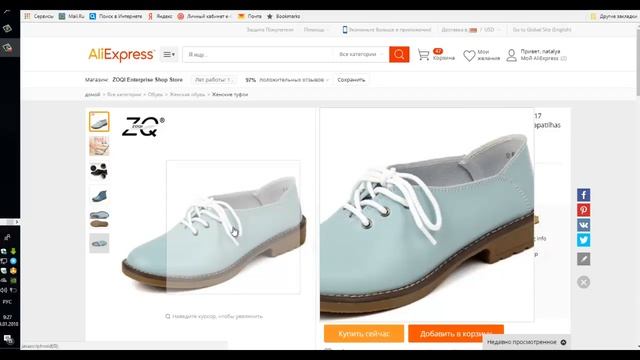Click the 'Добавить в корзину' button

(456, 333)
